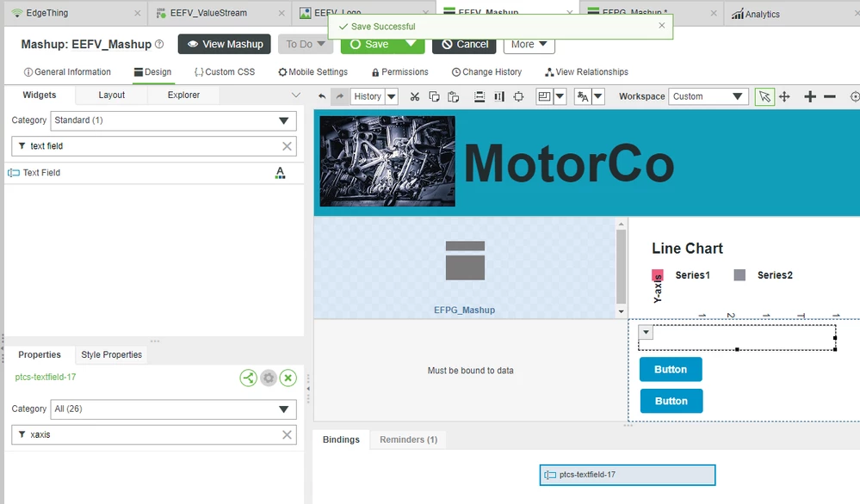Open the To Do dropdown

pos(306,44)
